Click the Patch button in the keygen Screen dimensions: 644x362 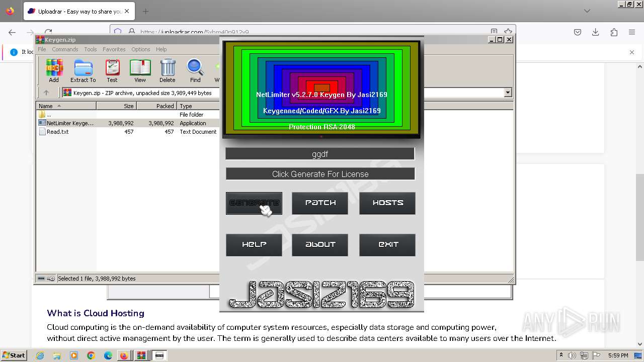click(320, 203)
